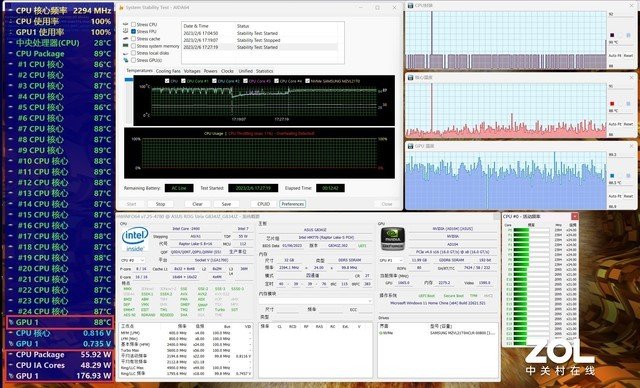
Task: Click the GPU1 使用率 100% row
Action: 60,32
